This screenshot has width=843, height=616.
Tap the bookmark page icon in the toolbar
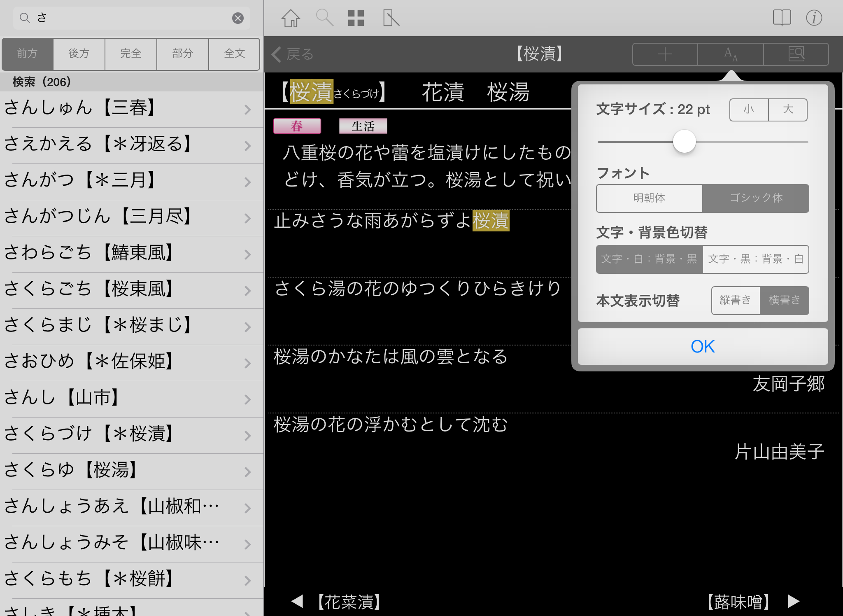click(x=391, y=18)
